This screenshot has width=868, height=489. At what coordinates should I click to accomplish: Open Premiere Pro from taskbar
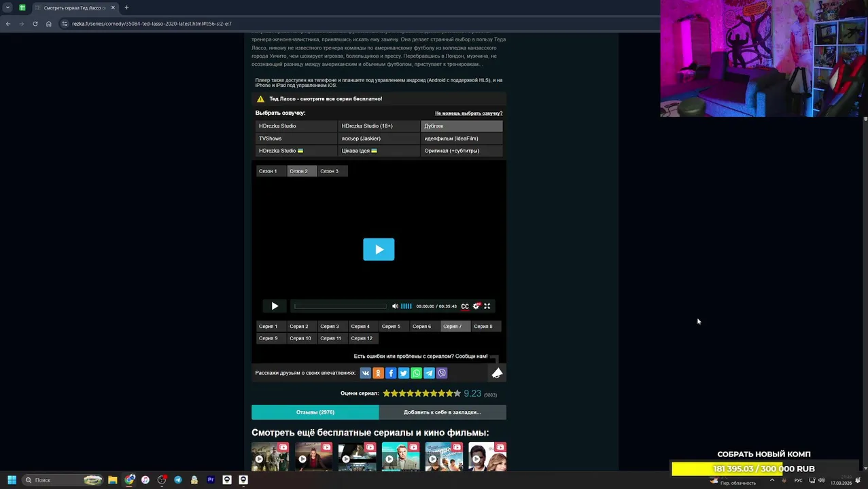click(x=211, y=480)
